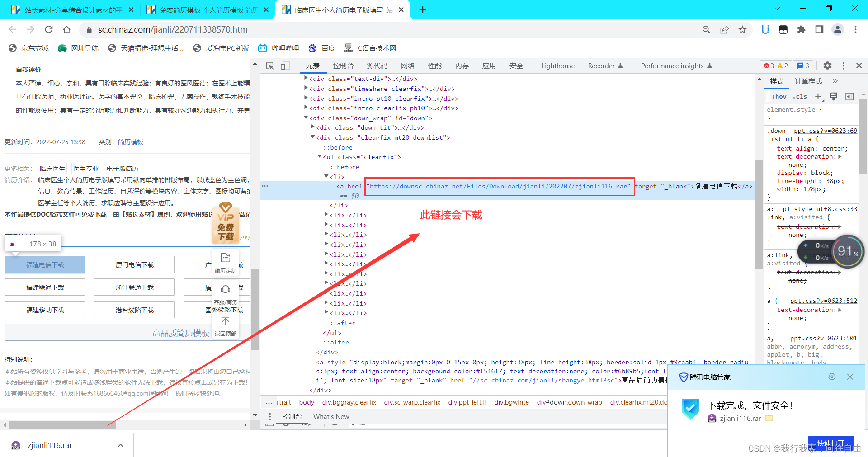Click the DevTools inspect element picker icon
The height and width of the screenshot is (457, 868).
270,66
